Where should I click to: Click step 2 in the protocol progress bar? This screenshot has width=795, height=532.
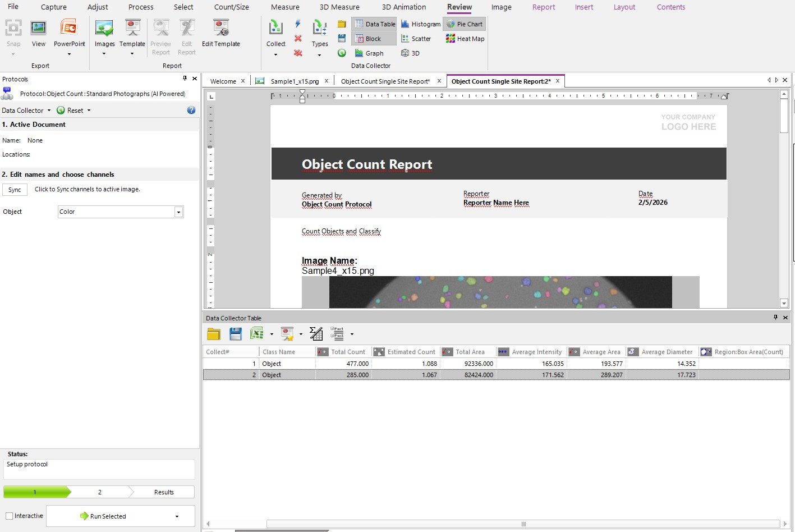(x=100, y=492)
